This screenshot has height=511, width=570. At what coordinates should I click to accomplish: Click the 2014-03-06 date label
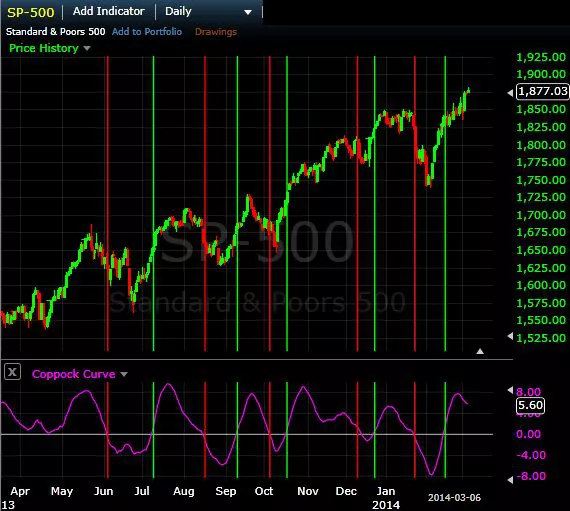[454, 498]
